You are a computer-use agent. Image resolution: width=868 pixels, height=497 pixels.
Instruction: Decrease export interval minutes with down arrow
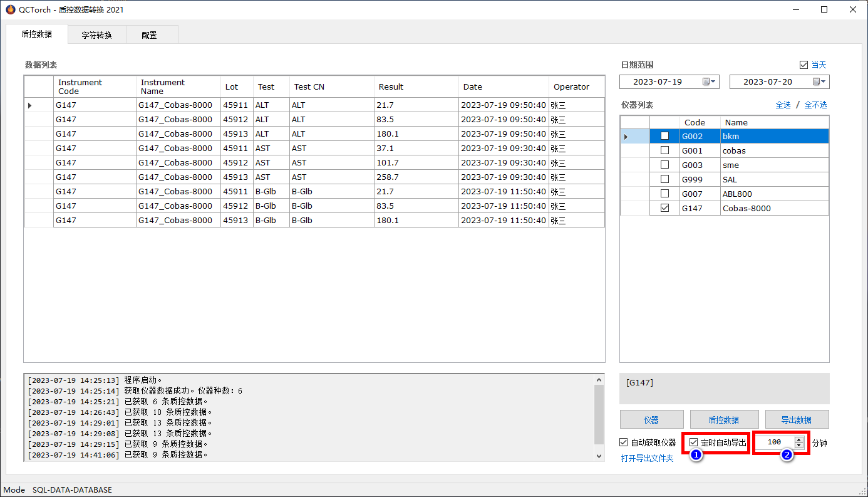[x=798, y=446]
